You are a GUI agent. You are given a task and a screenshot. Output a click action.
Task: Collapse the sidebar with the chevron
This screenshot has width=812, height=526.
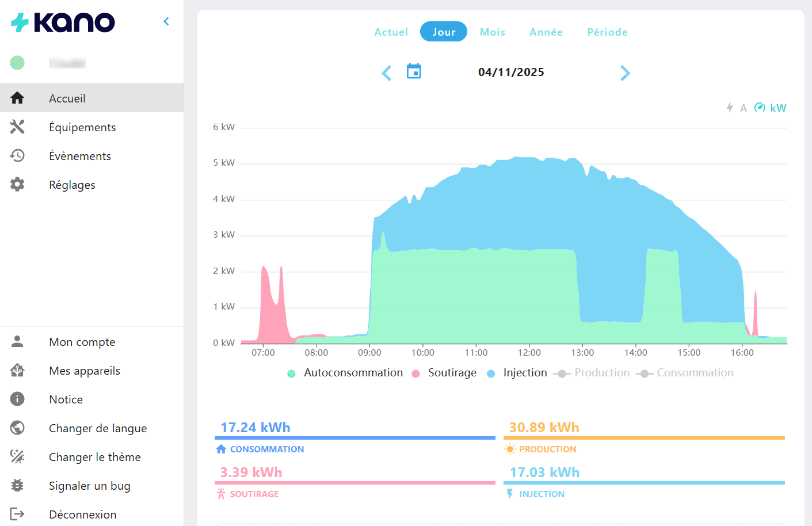[166, 21]
